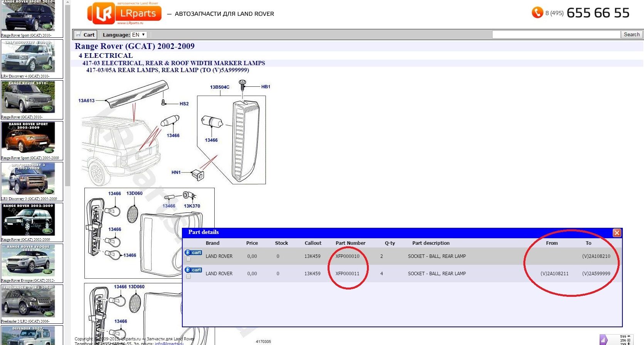Click the To value (V)2A599999
This screenshot has width=644, height=345.
(596, 274)
